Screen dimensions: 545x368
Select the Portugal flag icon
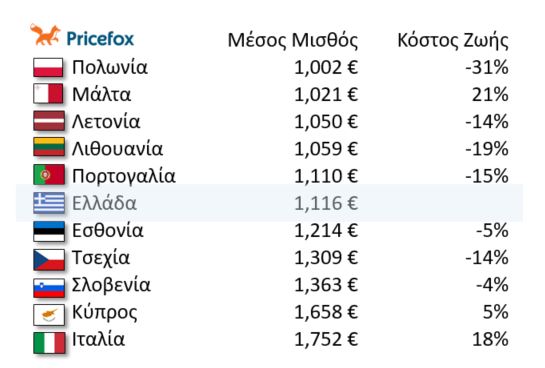pyautogui.click(x=49, y=175)
